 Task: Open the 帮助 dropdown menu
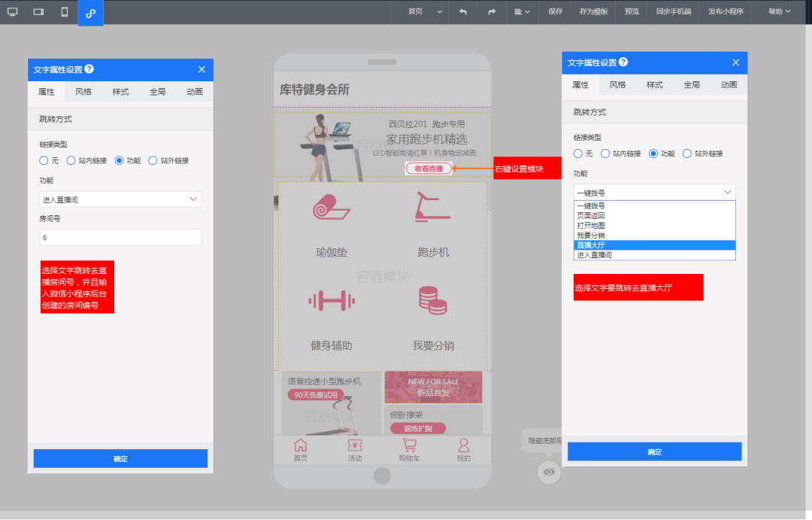(778, 13)
